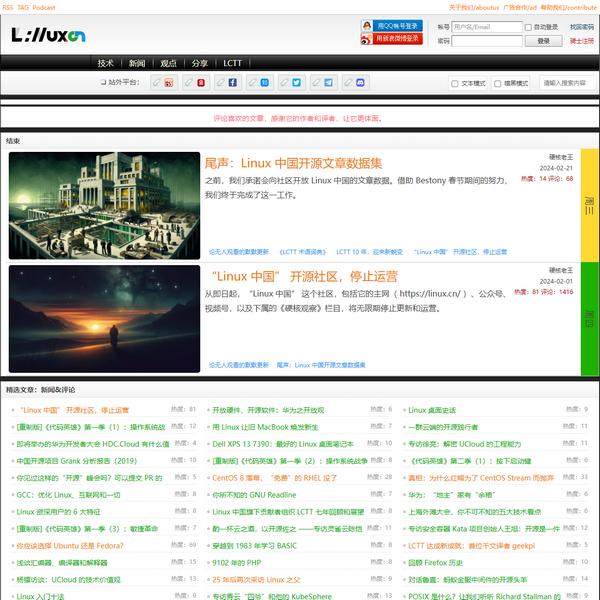Open the Facebook platform link icon
This screenshot has height=600, width=600.
point(233,83)
